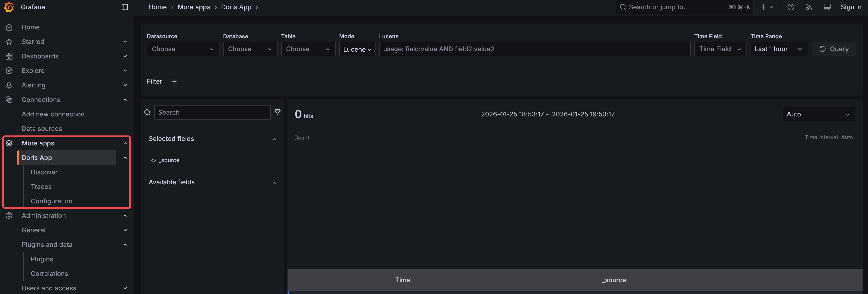
Task: Go to Home in the breadcrumb
Action: 157,7
